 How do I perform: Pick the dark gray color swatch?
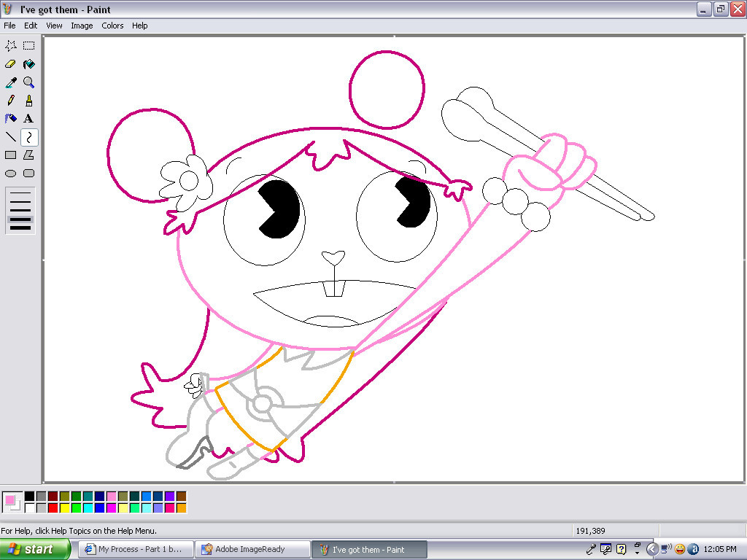42,497
